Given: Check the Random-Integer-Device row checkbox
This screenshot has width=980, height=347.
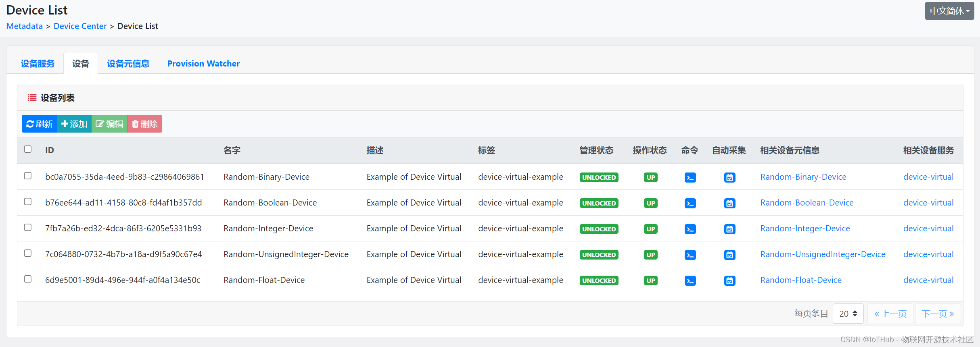Looking at the screenshot, I should (x=28, y=227).
